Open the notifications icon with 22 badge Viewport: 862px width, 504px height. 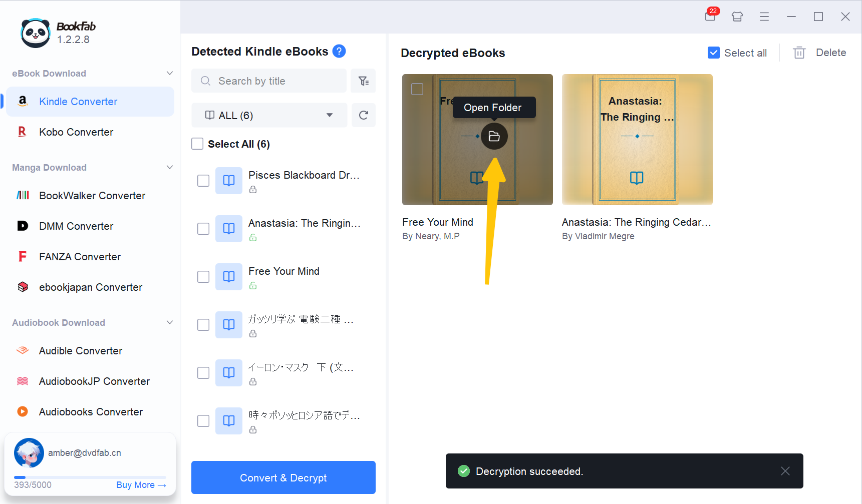pyautogui.click(x=711, y=16)
